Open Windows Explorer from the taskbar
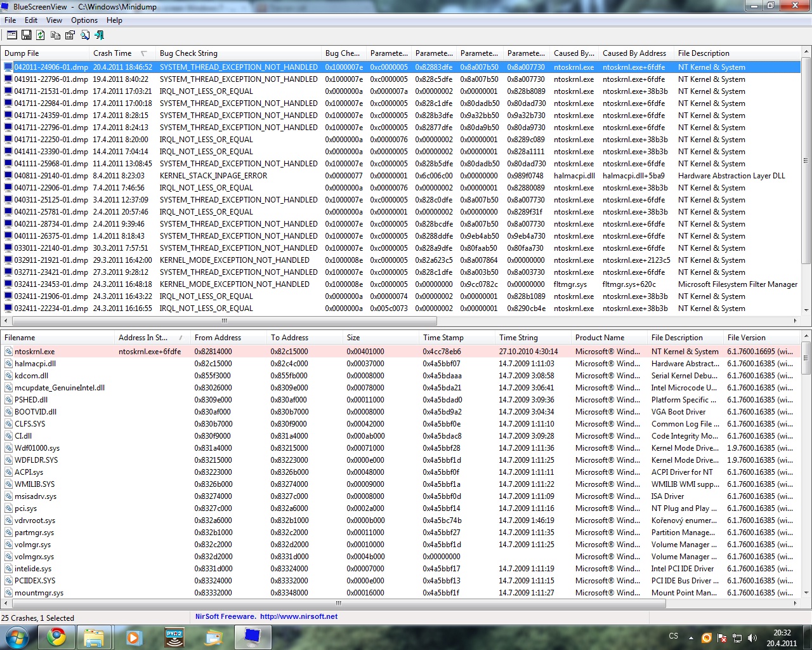812x650 pixels. tap(95, 637)
